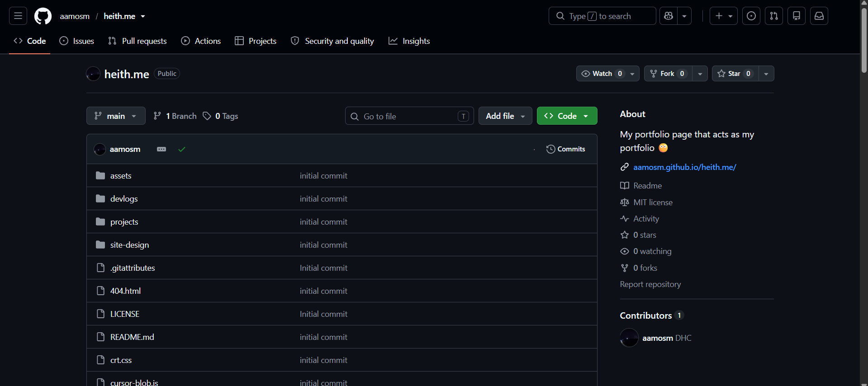
Task: Switch to the Projects tab
Action: tap(256, 41)
